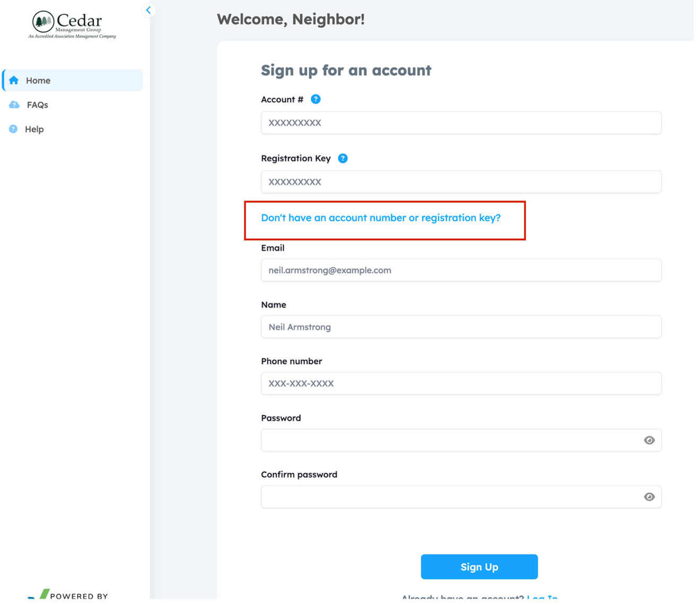Click the Help question mark icon
The height and width of the screenshot is (605, 700).
point(13,129)
